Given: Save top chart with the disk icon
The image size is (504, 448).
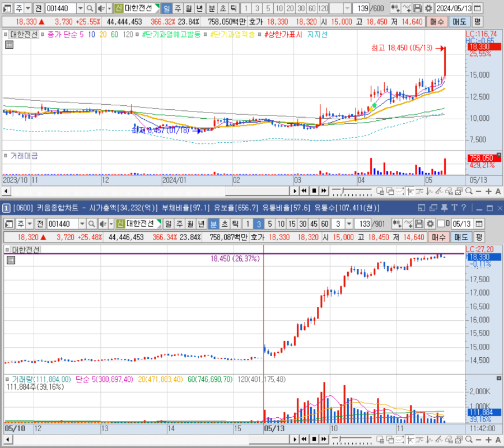Looking at the screenshot, I should click(x=417, y=8).
